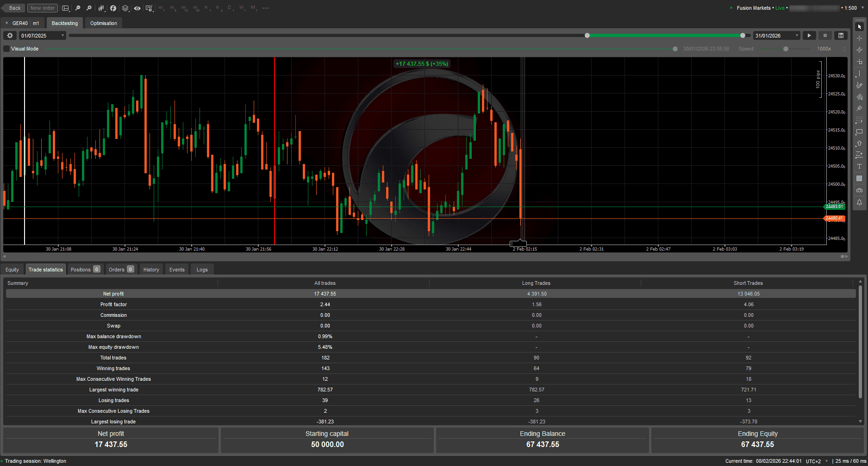Open the indicators (f) icon
This screenshot has height=466, width=868.
coord(113,8)
